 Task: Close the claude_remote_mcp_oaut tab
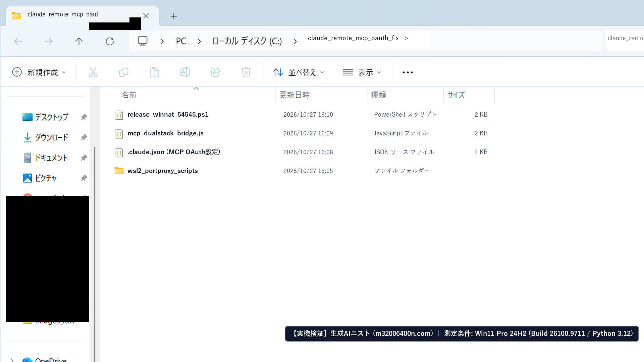pyautogui.click(x=146, y=16)
